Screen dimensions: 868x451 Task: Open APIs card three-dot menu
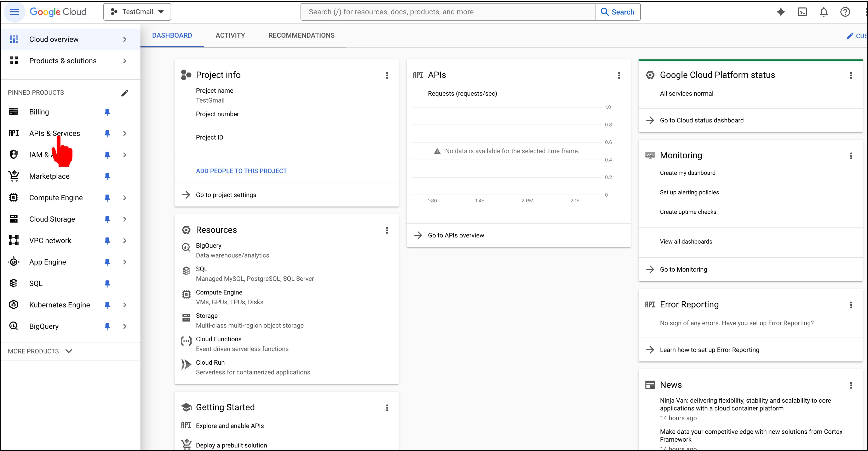tap(619, 75)
